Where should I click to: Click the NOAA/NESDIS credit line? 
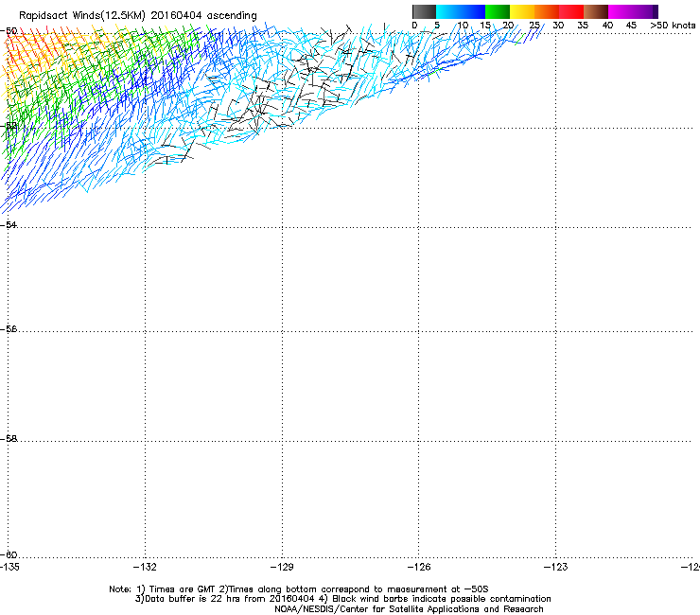(x=409, y=608)
